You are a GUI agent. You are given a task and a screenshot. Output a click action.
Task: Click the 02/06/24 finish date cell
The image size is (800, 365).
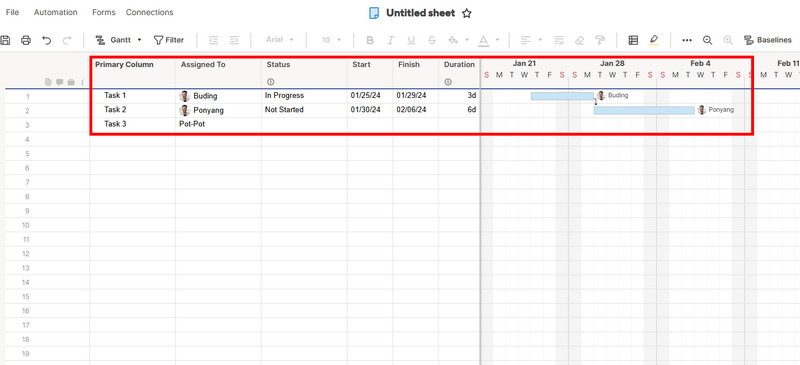(x=415, y=110)
